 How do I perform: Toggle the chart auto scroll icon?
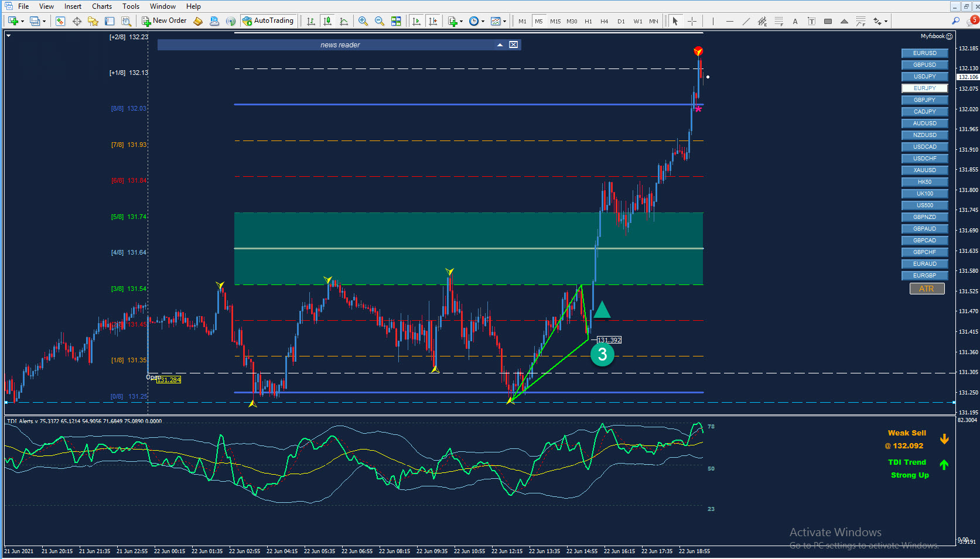click(416, 21)
